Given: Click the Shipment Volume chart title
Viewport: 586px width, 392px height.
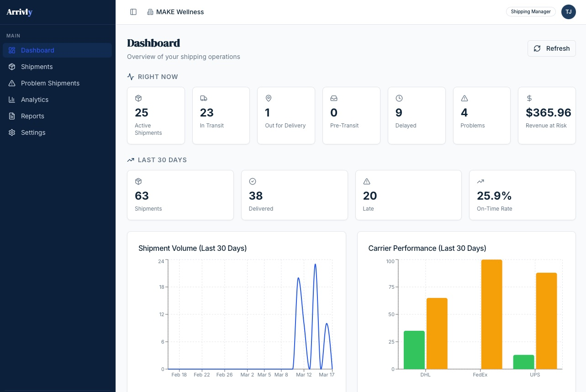Looking at the screenshot, I should 192,248.
